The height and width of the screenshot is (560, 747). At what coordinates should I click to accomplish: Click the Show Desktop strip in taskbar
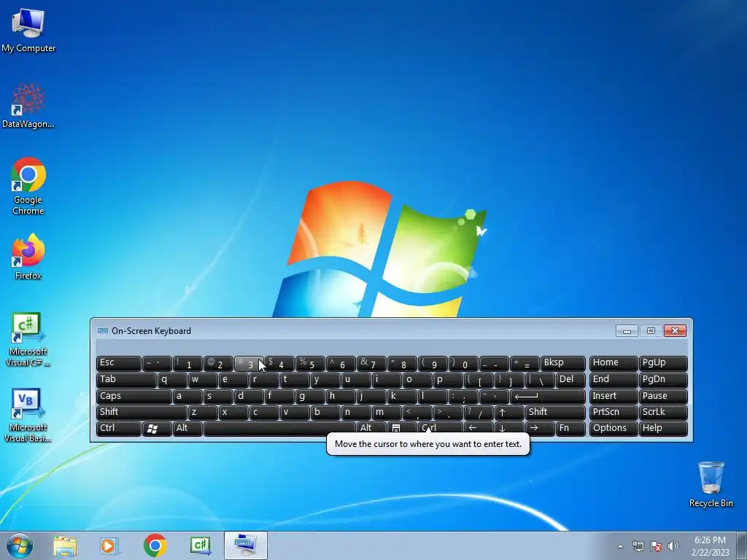(x=743, y=545)
